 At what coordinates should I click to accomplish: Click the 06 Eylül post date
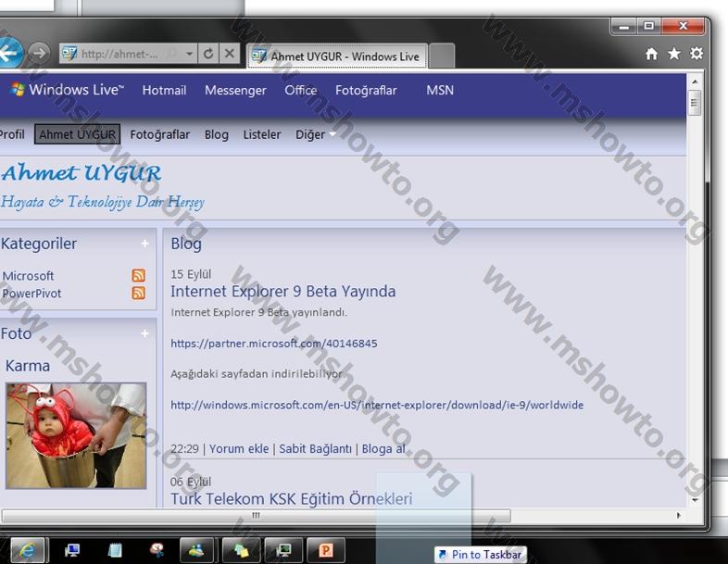[191, 482]
